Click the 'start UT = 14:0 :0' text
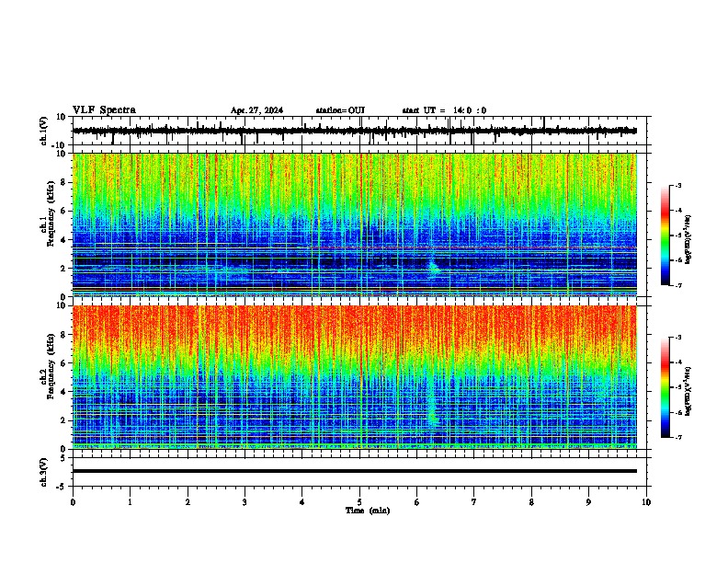 444,110
